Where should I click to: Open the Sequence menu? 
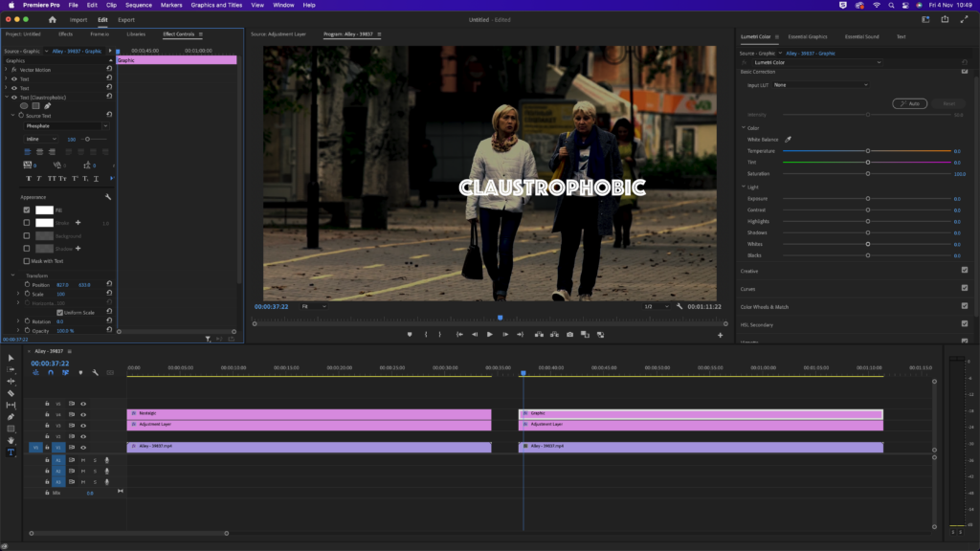(138, 5)
